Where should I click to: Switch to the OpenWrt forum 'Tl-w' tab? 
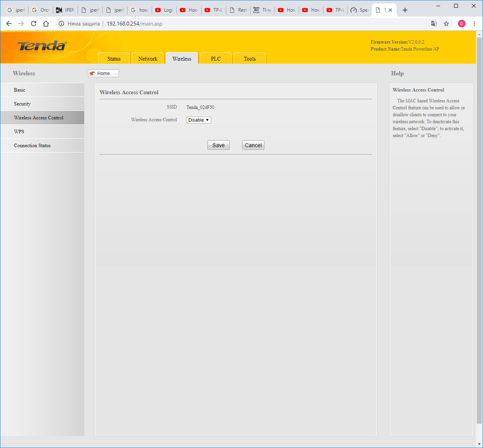click(x=263, y=10)
